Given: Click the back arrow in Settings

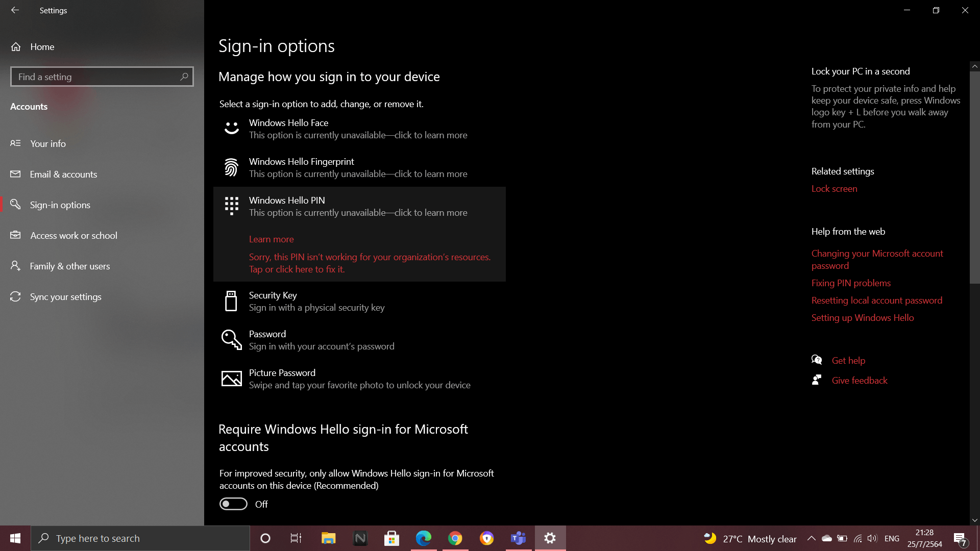Looking at the screenshot, I should tap(15, 10).
